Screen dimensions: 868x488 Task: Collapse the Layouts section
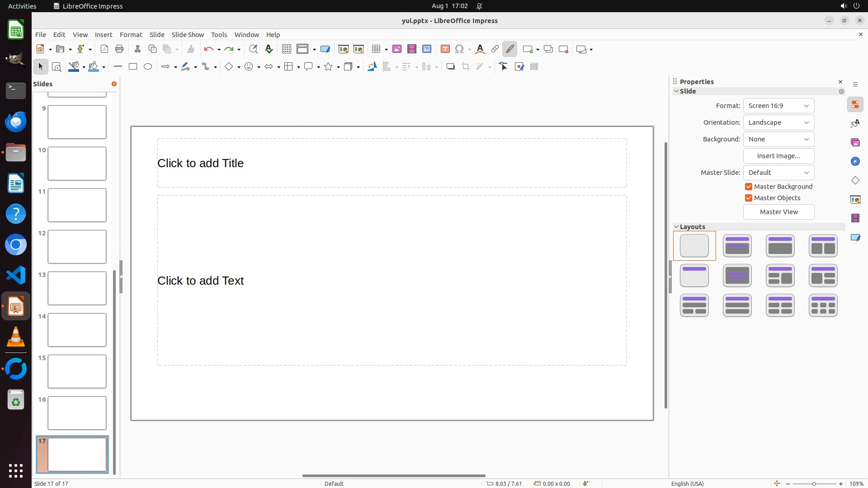[x=677, y=227]
